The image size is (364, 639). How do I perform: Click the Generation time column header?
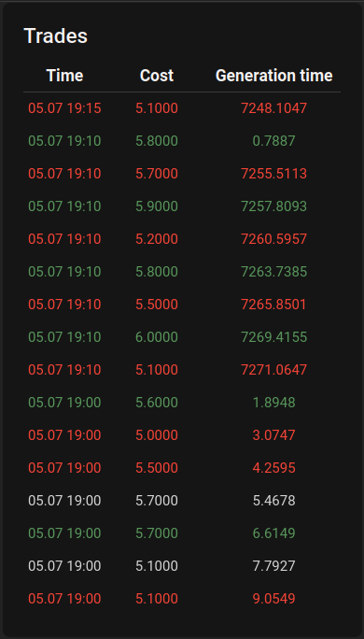(x=274, y=76)
